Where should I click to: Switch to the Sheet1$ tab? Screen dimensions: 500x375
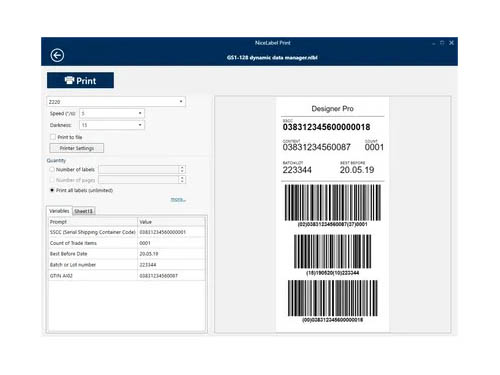pos(84,211)
